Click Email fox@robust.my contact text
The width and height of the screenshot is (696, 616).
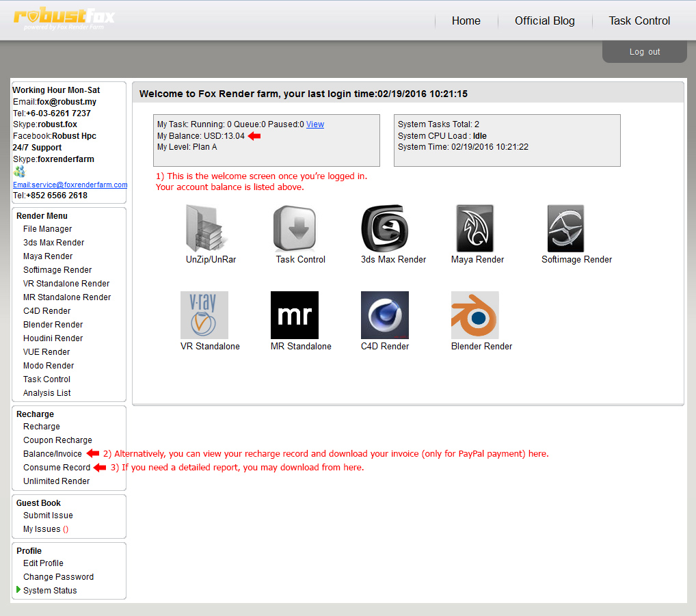coord(55,102)
